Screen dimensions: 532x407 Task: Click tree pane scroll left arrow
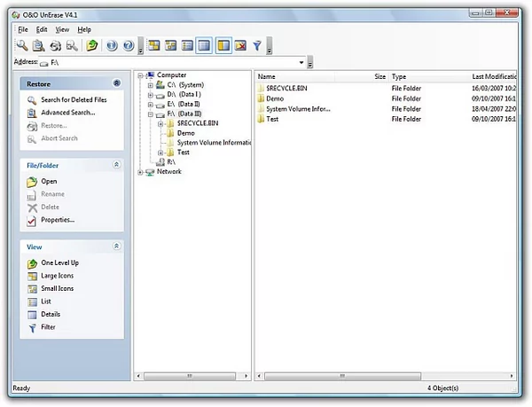tap(138, 376)
